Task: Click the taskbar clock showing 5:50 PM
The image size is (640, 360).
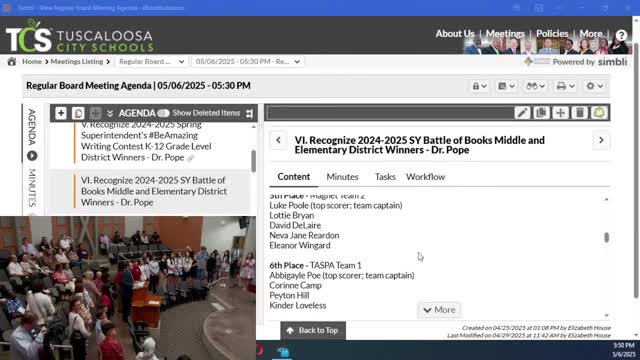Action: (624, 345)
